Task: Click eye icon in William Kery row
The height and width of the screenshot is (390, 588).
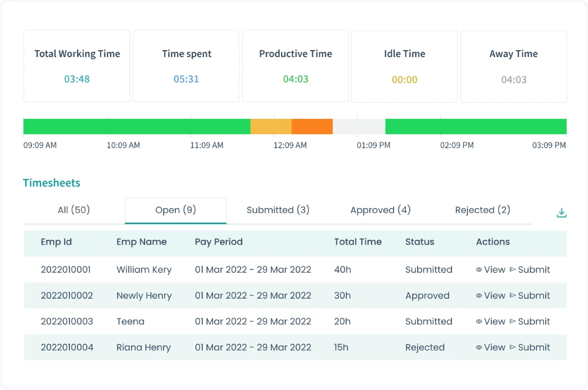Action: [x=479, y=269]
